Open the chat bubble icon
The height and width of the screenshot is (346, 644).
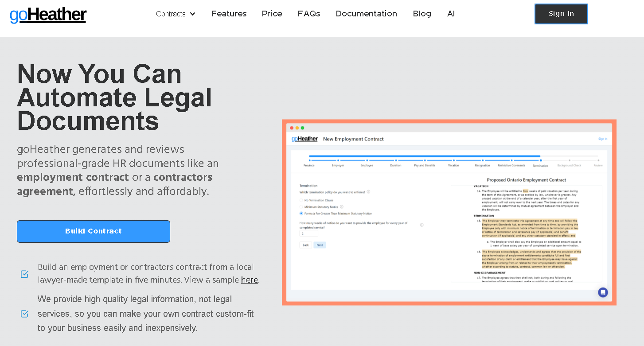click(603, 292)
